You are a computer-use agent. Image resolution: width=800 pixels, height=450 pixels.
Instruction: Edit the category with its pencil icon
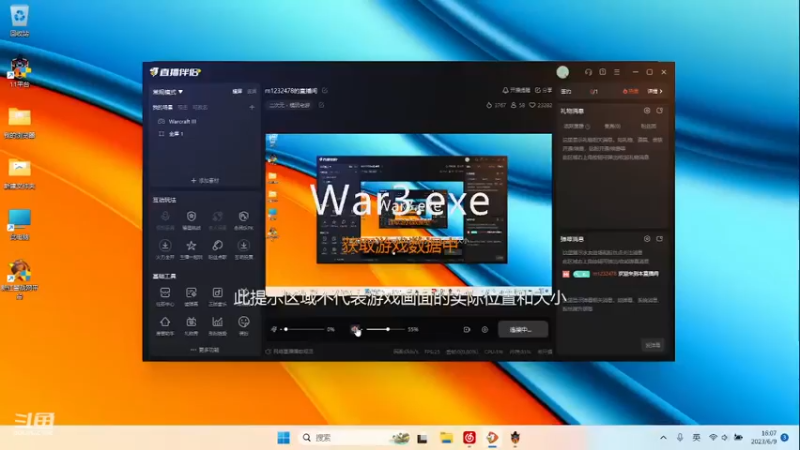321,105
